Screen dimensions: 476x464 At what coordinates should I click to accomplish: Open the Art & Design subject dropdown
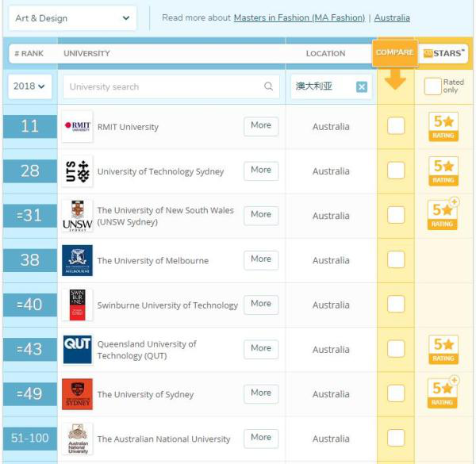click(x=72, y=18)
